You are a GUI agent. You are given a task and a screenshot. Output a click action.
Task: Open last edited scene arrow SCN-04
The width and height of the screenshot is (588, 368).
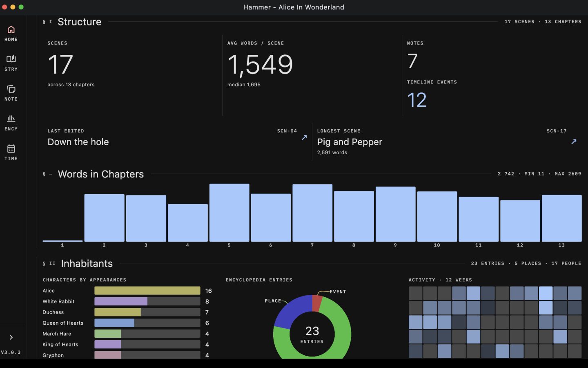point(304,138)
